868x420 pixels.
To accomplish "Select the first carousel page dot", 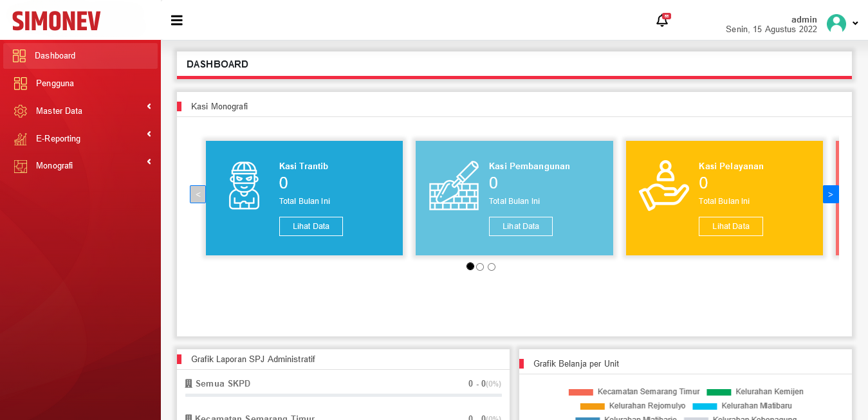I will point(470,266).
